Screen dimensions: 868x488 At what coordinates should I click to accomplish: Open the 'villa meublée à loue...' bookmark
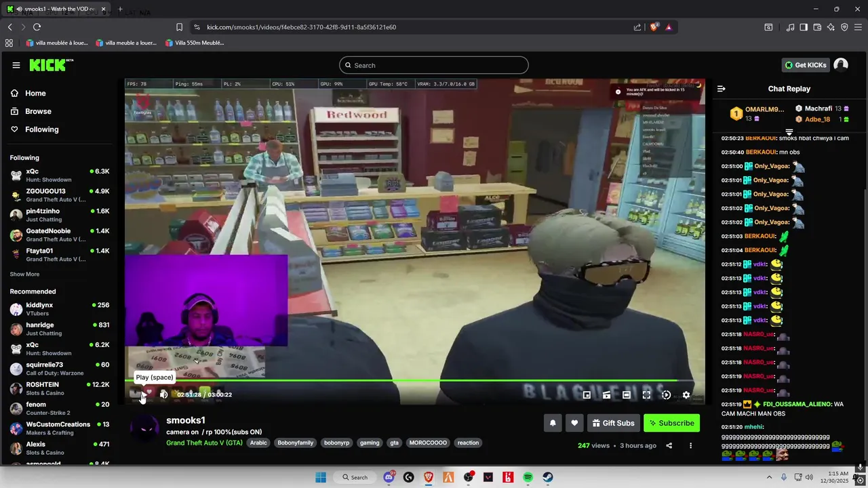tap(58, 43)
